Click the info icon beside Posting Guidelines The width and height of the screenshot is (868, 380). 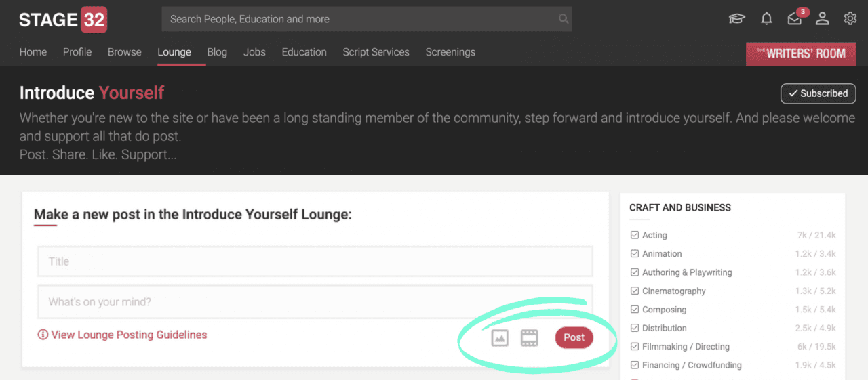(43, 335)
